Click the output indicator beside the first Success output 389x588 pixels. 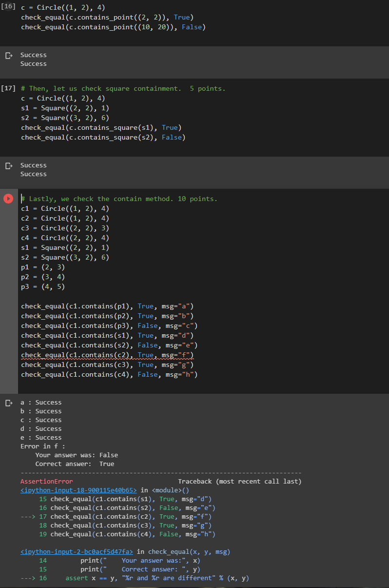[8, 55]
